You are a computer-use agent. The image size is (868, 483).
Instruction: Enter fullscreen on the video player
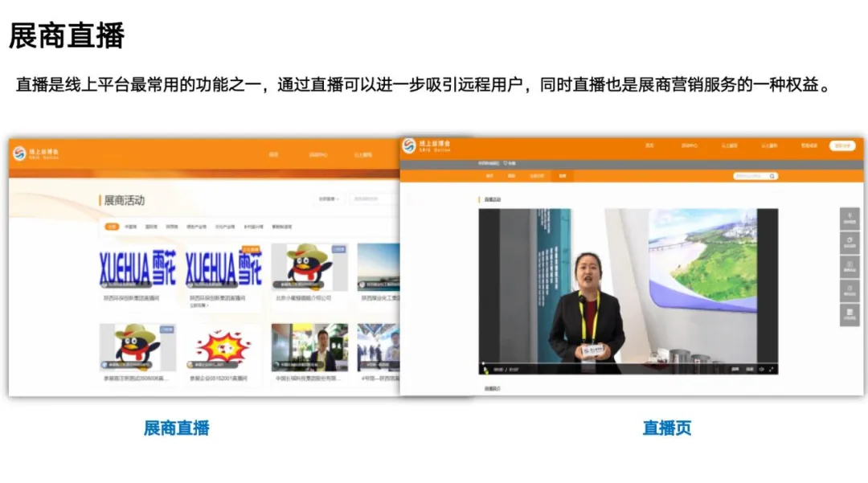[x=772, y=369]
